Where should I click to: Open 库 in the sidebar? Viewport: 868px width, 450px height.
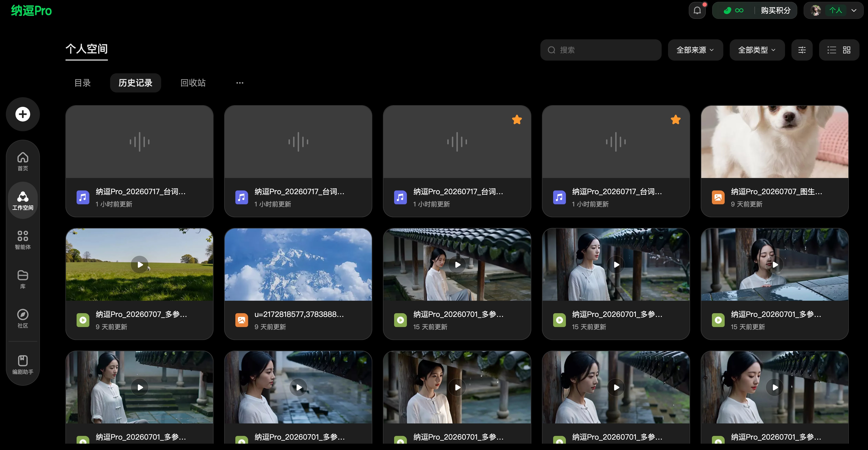tap(23, 279)
